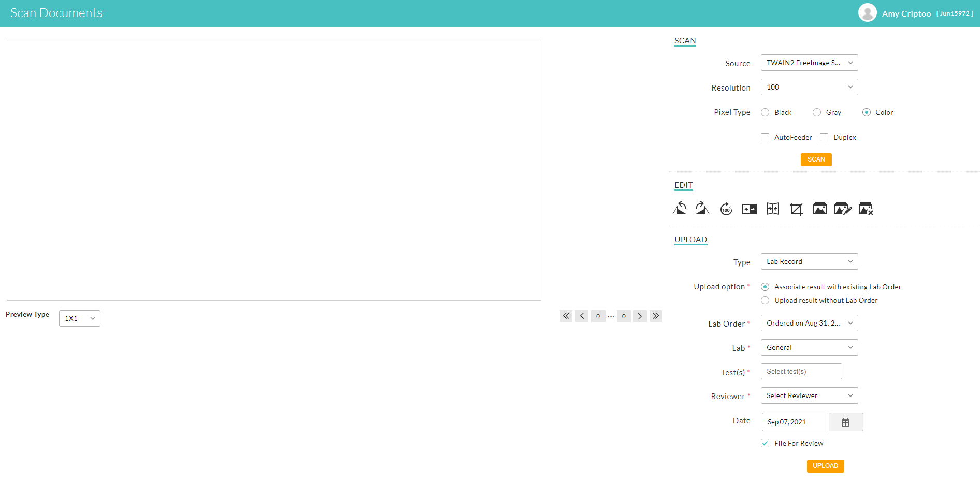Open the date calendar picker
The height and width of the screenshot is (484, 980).
[845, 422]
